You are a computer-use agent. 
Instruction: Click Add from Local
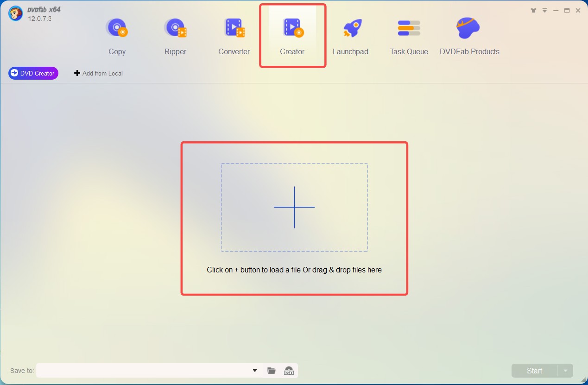(98, 73)
